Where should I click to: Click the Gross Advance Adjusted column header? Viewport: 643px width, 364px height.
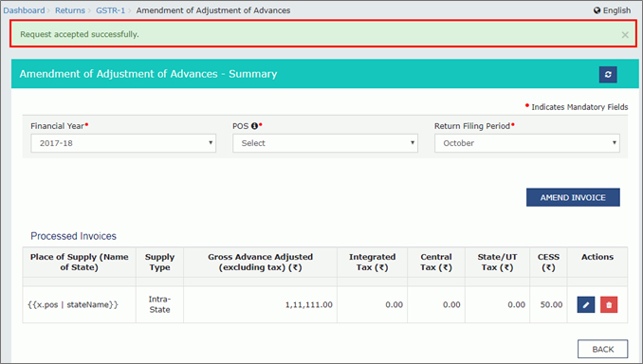260,262
